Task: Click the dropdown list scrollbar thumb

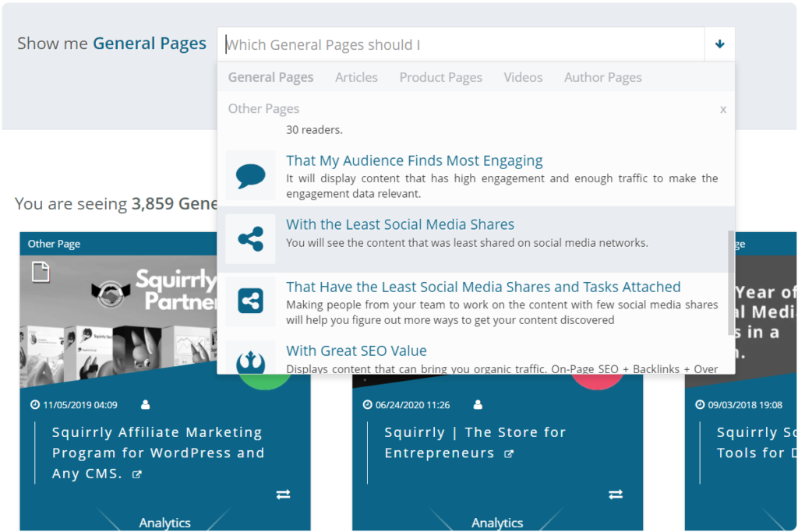Action: 731,284
